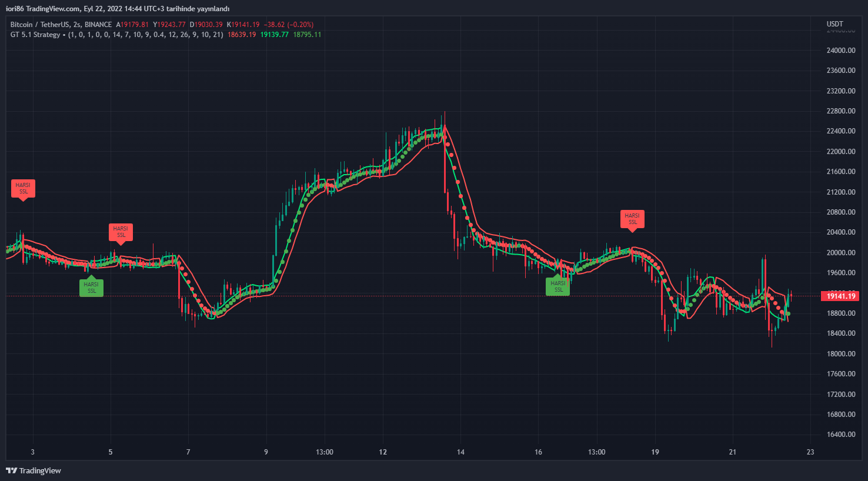Click date 5 on the time axis

tap(111, 452)
